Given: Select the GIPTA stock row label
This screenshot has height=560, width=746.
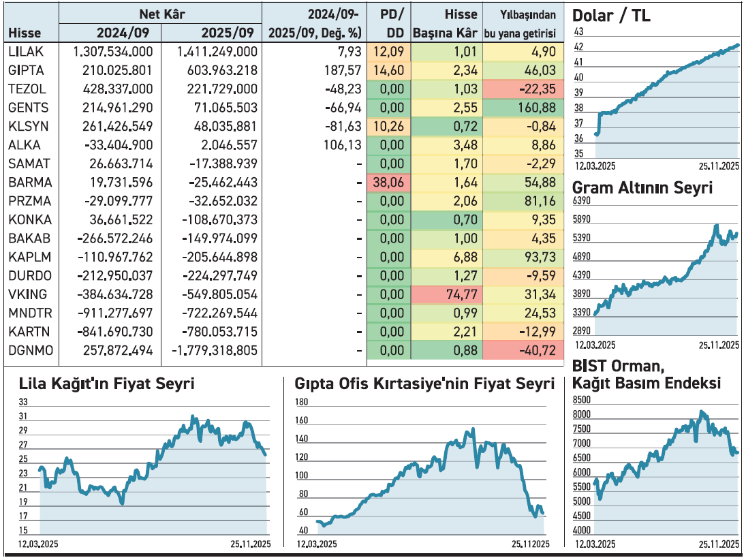Looking at the screenshot, I should pos(26,70).
